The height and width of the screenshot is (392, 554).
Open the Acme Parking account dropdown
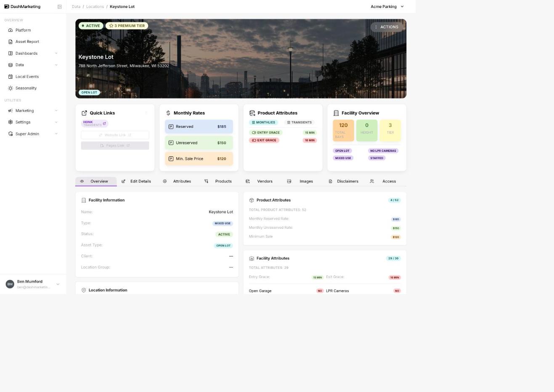[387, 7]
